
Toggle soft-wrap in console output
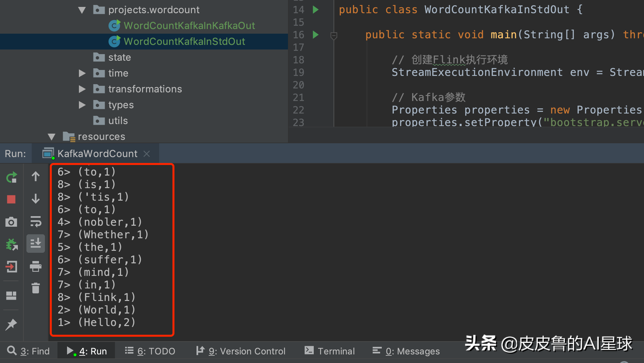36,221
